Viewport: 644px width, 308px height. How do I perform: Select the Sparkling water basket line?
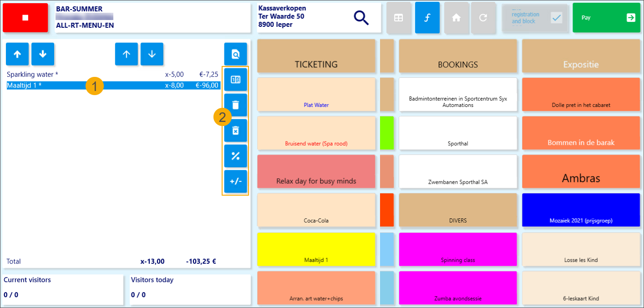tap(113, 74)
